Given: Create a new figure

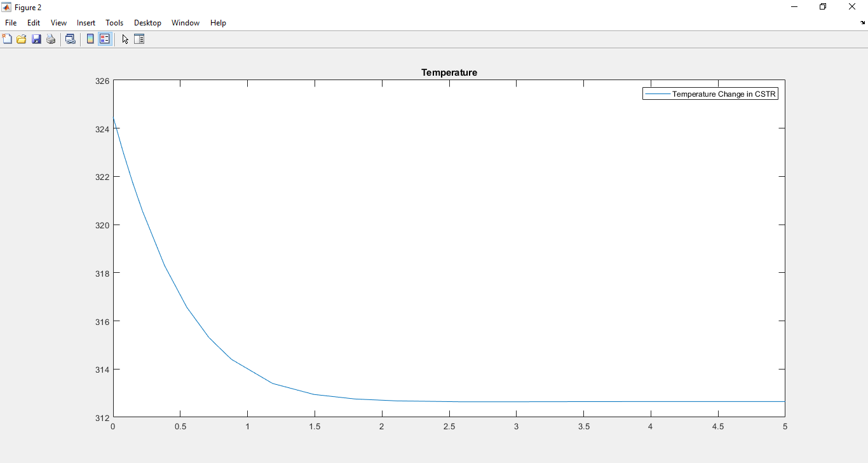Looking at the screenshot, I should point(7,39).
